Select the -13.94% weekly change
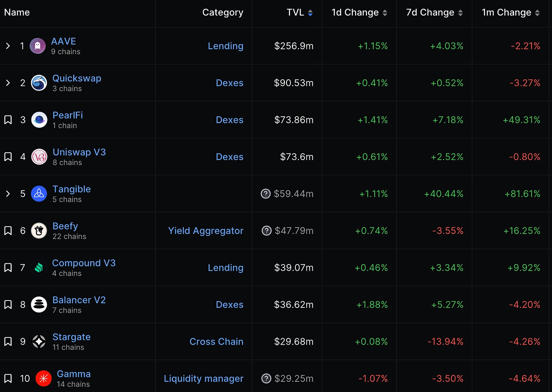Screen dimensions: 552x392 445,342
